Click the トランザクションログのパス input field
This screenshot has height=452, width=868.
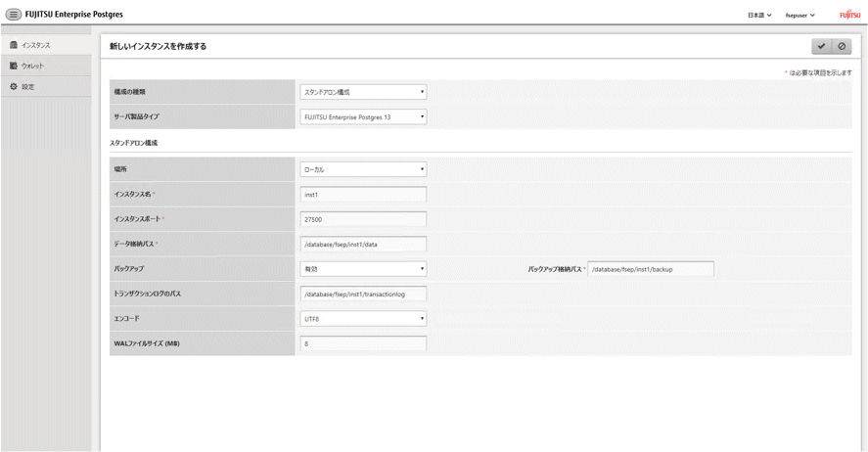363,294
